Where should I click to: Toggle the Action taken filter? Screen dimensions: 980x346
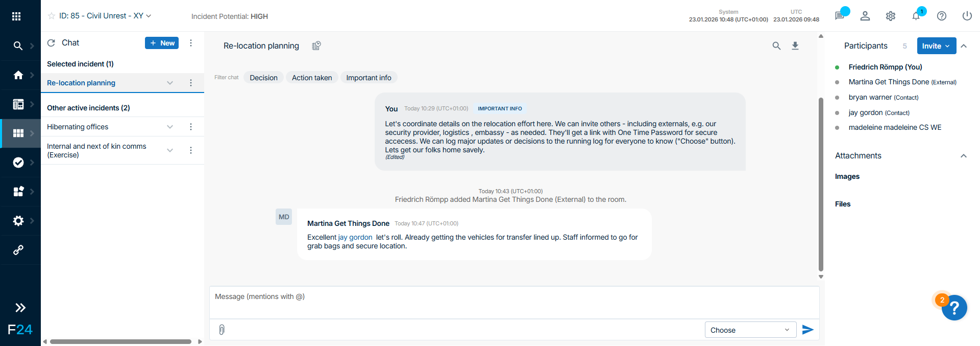point(312,78)
